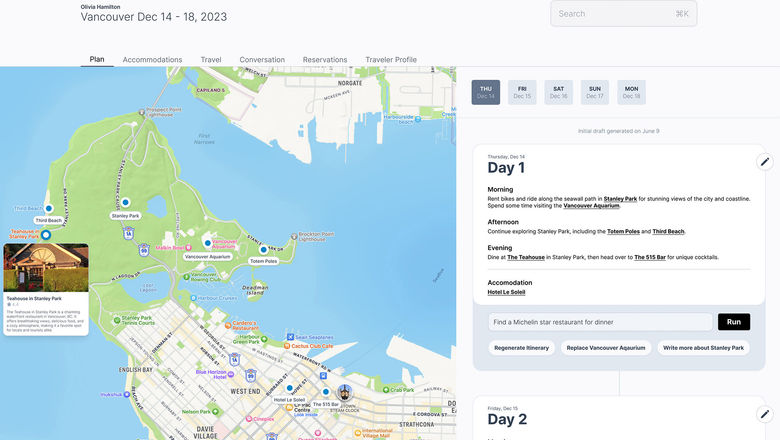Click the Cardero's Restaurant map marker
Viewport: 780px width, 440px height.
click(x=228, y=325)
